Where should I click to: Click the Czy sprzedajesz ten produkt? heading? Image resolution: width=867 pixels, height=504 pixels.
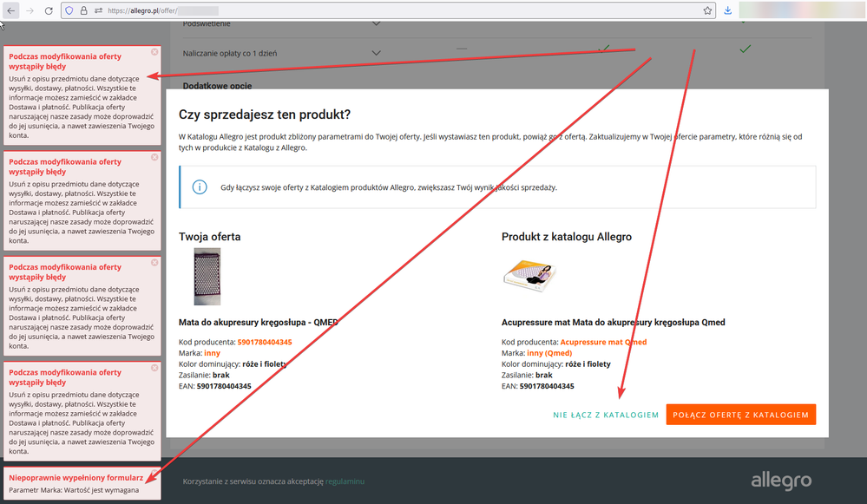tap(265, 115)
